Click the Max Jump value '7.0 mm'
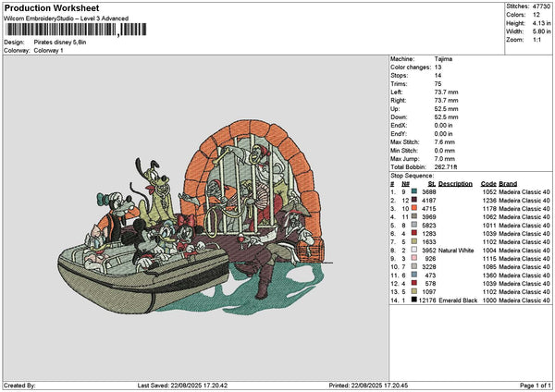Screen dimensions: 555x392 pos(445,158)
